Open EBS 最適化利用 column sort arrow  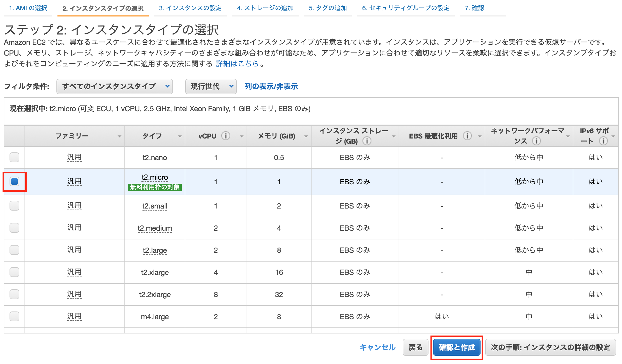(x=480, y=136)
